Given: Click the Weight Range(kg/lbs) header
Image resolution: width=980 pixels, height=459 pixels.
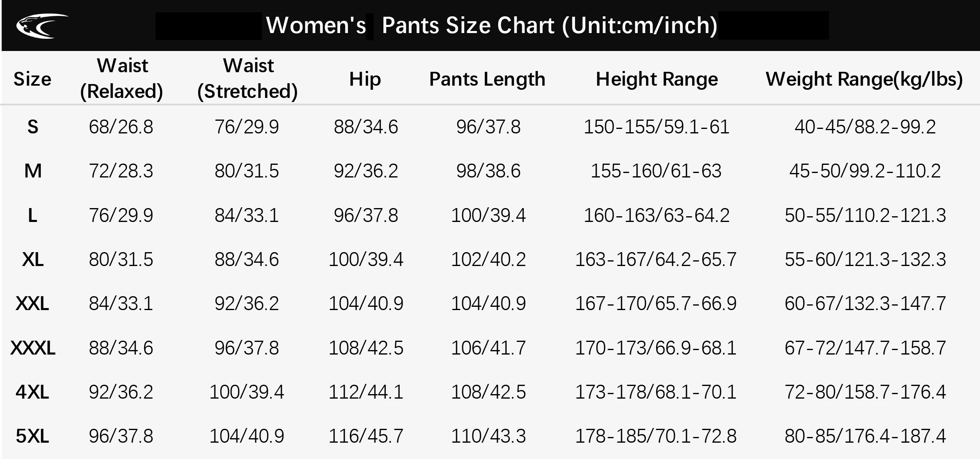Looking at the screenshot, I should (x=864, y=79).
